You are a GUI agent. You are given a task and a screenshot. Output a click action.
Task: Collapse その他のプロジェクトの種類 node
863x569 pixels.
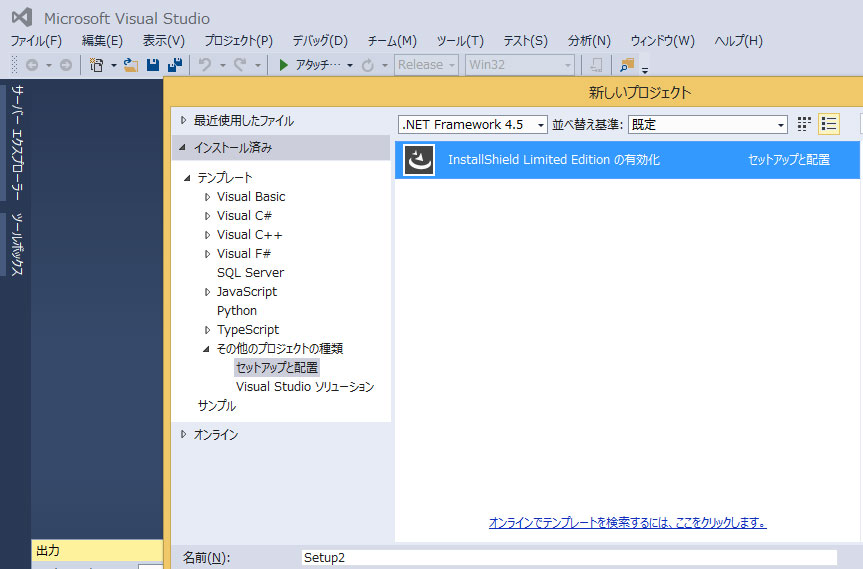click(207, 349)
